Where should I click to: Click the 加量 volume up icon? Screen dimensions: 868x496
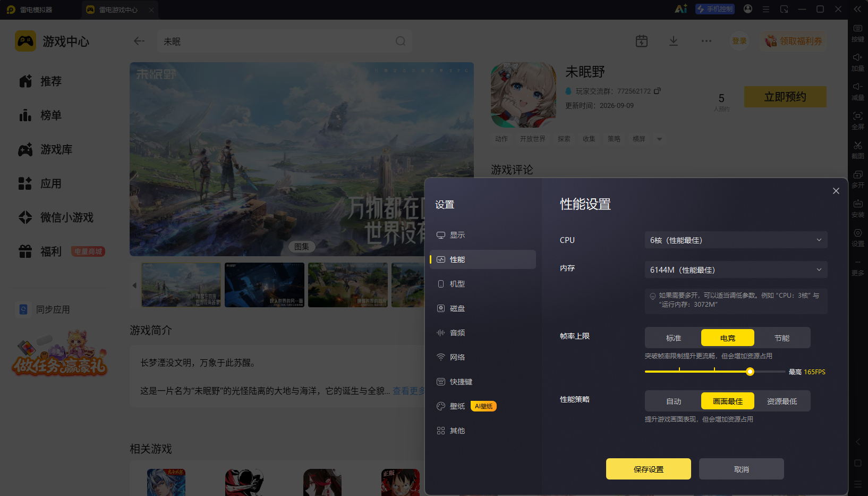click(858, 62)
